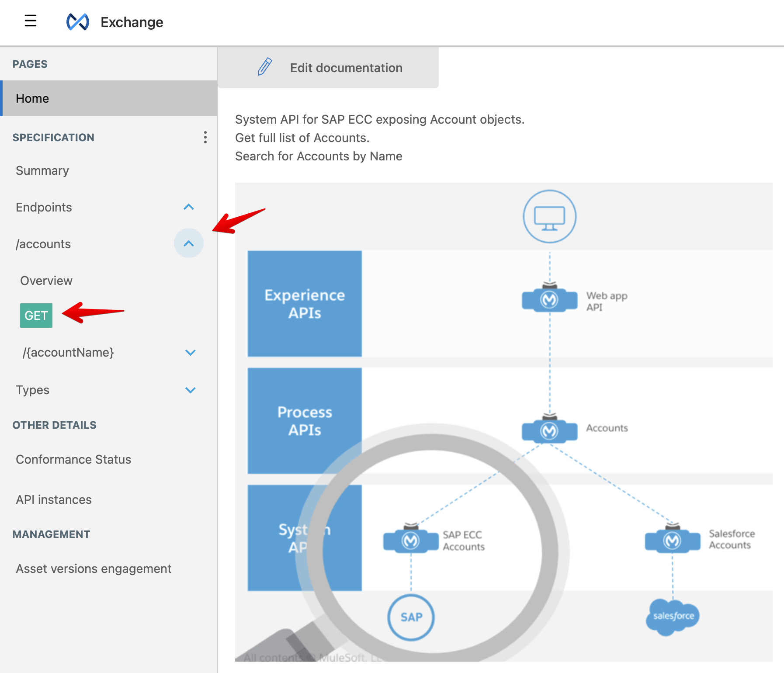Select the Home page

(108, 98)
